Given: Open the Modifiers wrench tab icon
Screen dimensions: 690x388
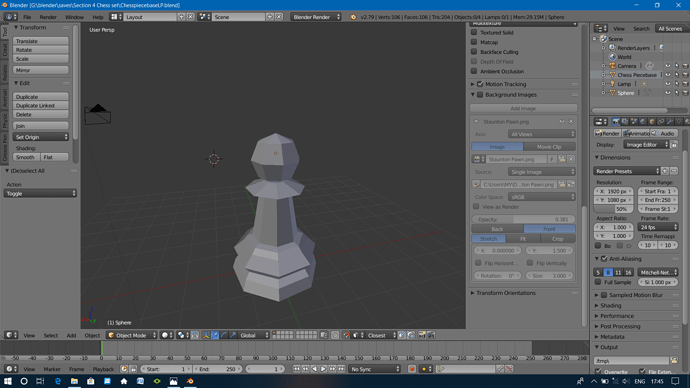Looking at the screenshot, I should click(670, 122).
